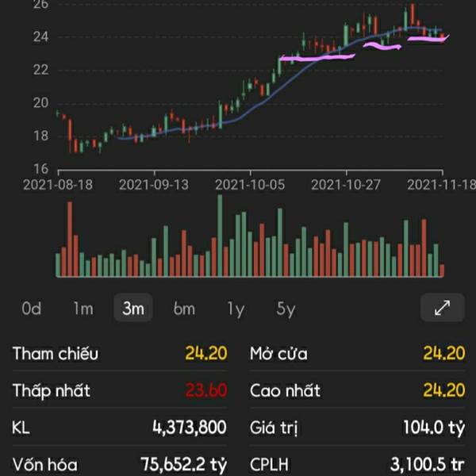476x476 pixels.
Task: Click the Vốn hóa value 75,652.2 tỷ
Action: coord(184,464)
